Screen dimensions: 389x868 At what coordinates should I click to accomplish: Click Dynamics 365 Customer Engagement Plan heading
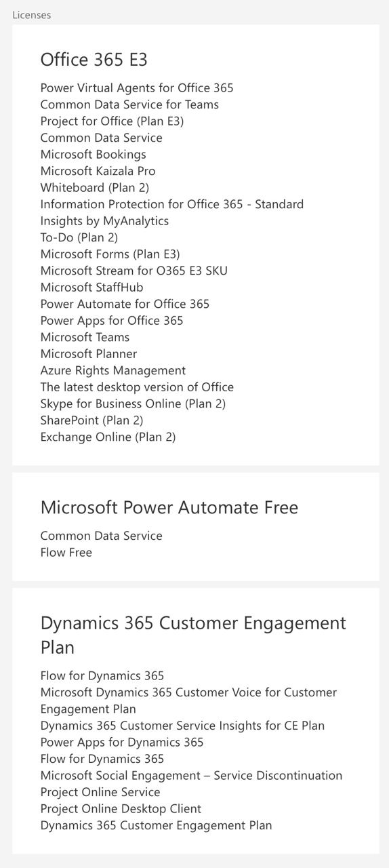tap(193, 635)
